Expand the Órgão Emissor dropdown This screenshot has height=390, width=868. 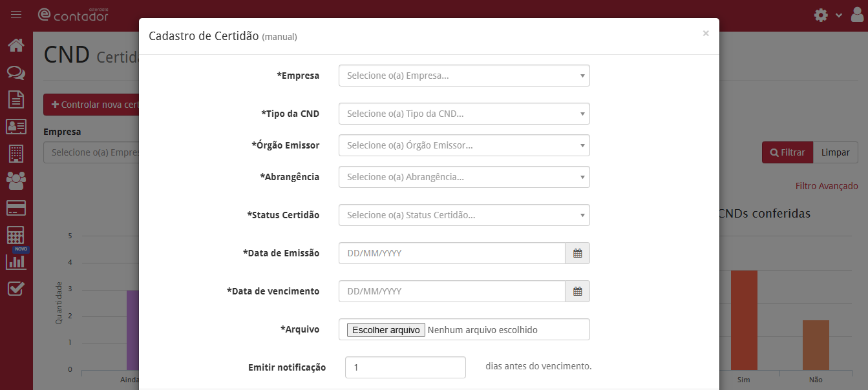point(464,145)
